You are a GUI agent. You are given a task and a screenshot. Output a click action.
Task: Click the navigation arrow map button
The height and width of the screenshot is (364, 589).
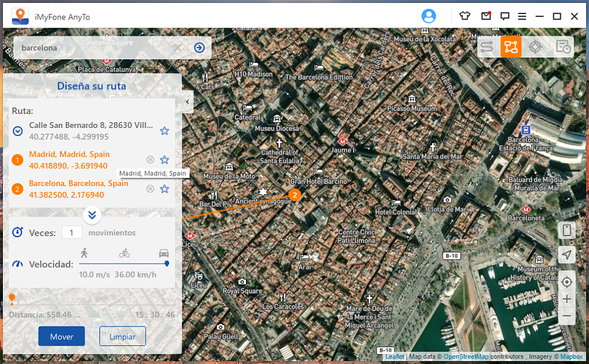coord(567,255)
